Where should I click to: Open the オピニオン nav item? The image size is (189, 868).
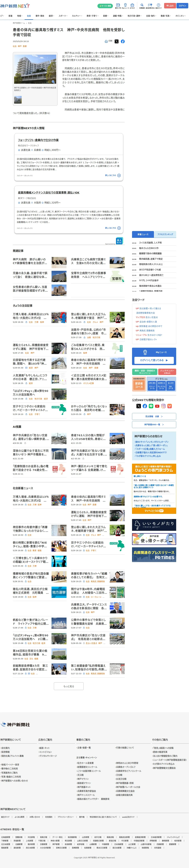(181, 16)
